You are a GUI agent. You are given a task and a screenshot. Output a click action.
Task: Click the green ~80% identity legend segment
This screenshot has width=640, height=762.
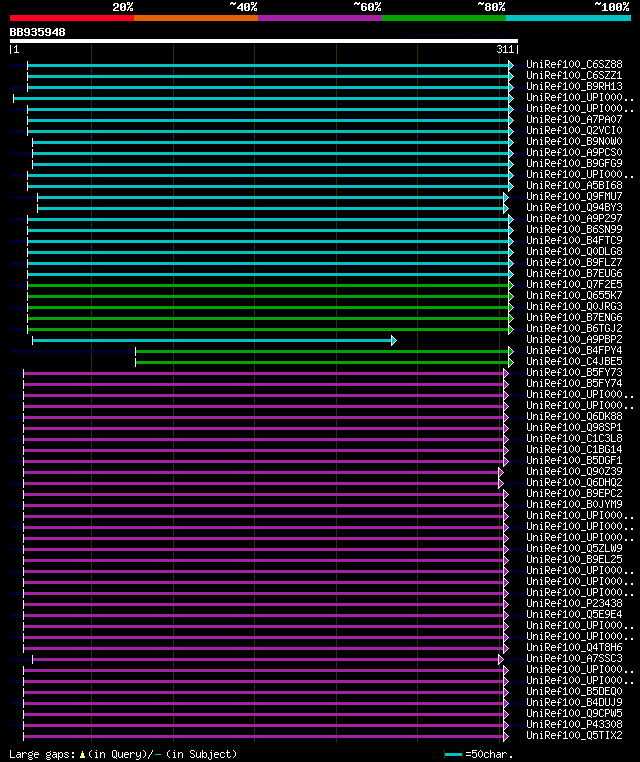click(444, 18)
